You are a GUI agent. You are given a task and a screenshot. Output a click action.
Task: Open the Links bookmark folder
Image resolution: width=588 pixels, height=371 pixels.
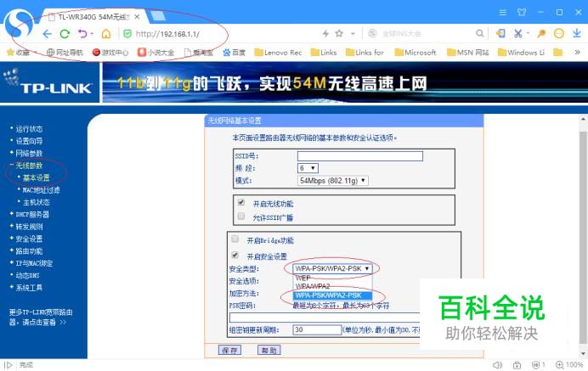324,53
